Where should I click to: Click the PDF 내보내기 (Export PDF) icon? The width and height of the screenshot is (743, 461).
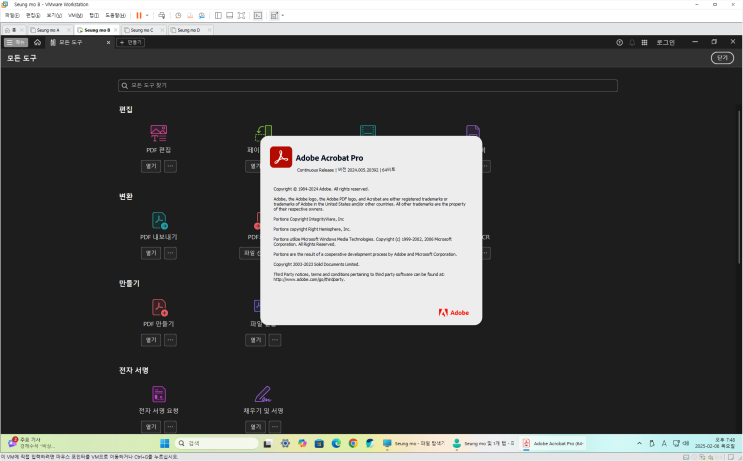click(159, 220)
